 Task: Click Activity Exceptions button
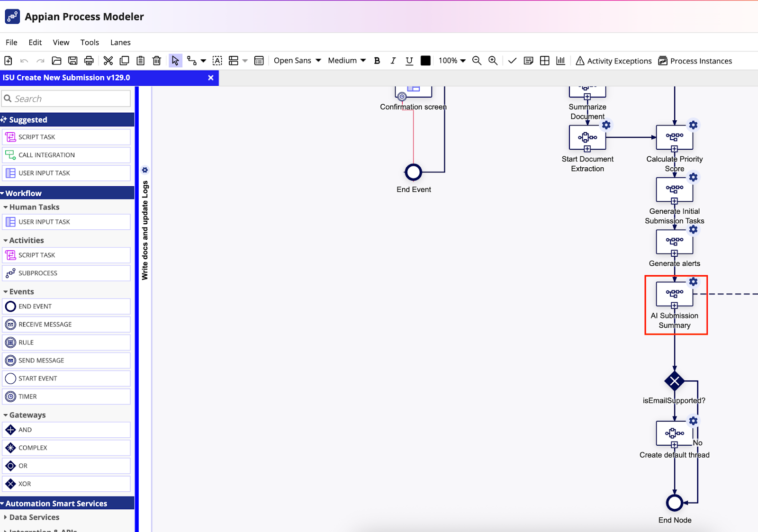(x=614, y=61)
